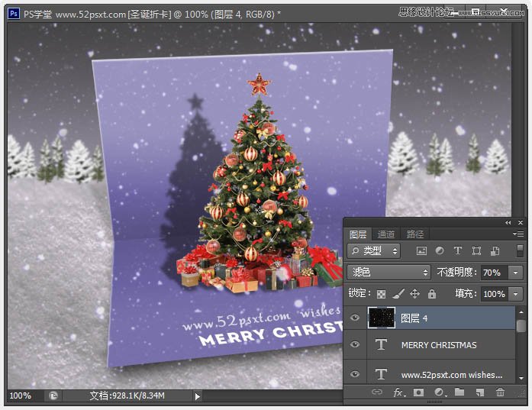Open fx layer style menu icon
The image size is (532, 410).
pyautogui.click(x=398, y=392)
